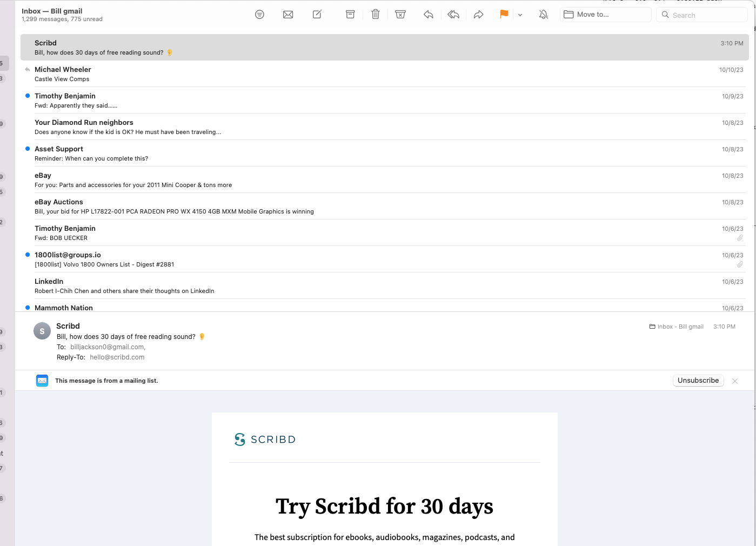Archive the selected message
Screen dimensions: 756x546
pos(350,15)
